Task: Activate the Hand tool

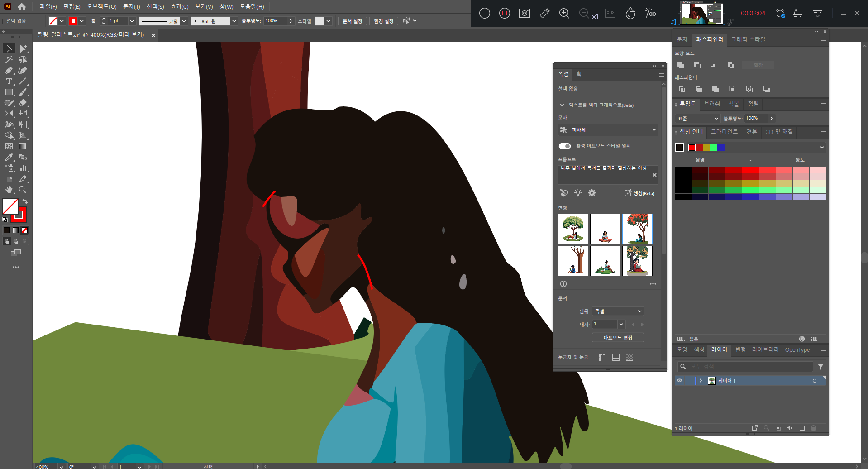Action: 9,190
